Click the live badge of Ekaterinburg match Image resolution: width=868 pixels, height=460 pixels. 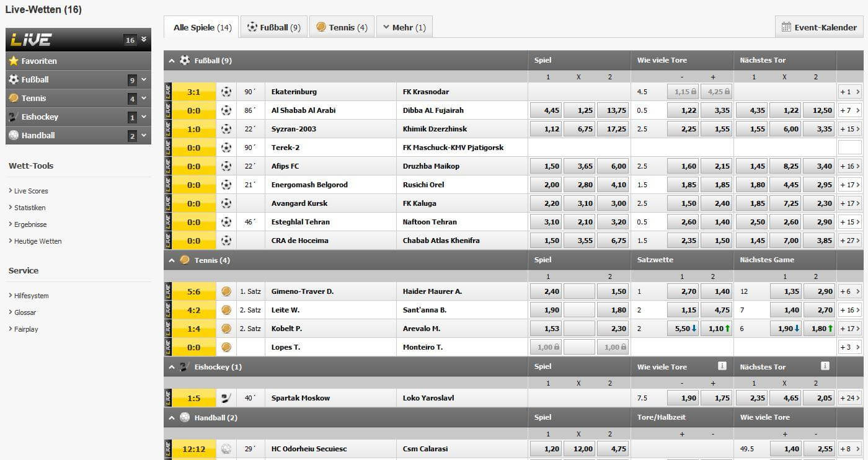point(168,92)
